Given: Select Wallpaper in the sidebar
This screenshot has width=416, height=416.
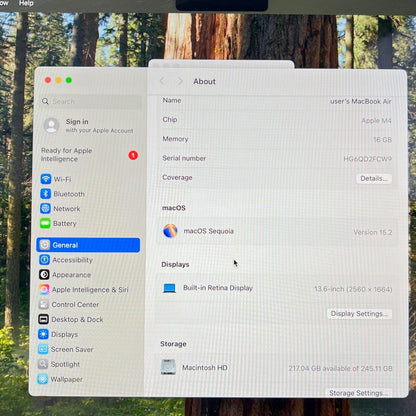Looking at the screenshot, I should tap(88, 379).
